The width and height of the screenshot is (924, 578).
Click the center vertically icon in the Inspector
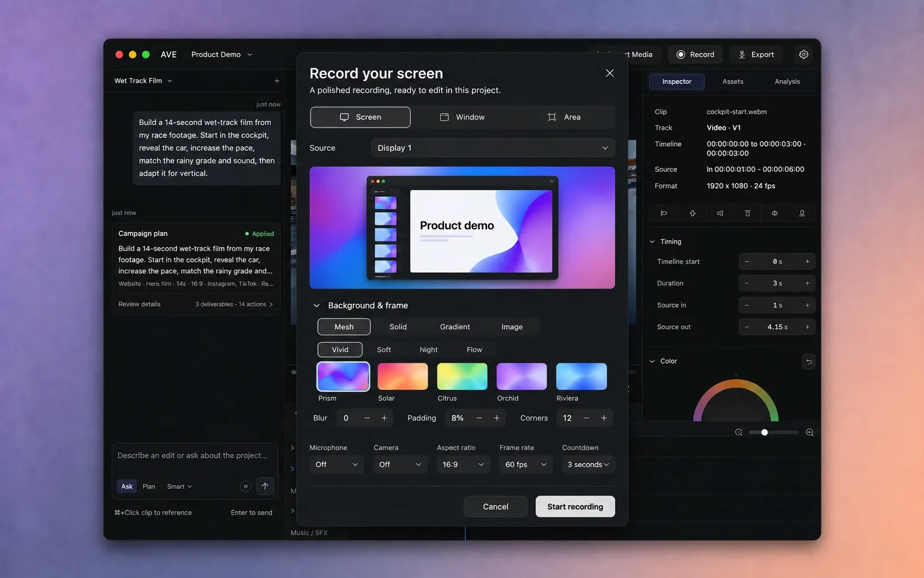pyautogui.click(x=775, y=213)
